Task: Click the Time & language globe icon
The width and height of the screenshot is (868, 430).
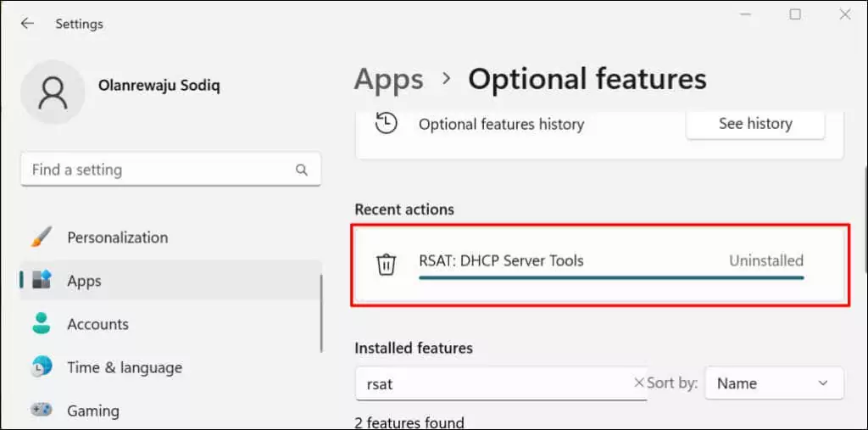Action: (42, 367)
